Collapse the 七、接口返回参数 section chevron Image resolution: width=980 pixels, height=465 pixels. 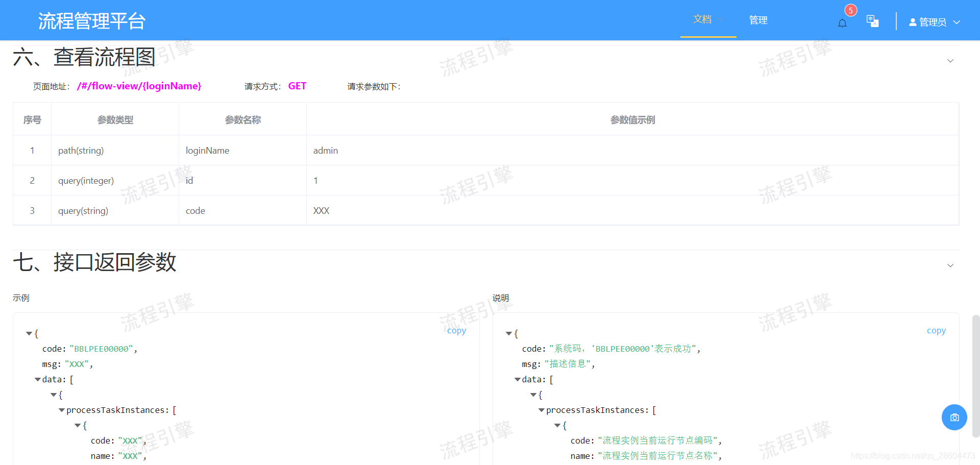pyautogui.click(x=950, y=265)
